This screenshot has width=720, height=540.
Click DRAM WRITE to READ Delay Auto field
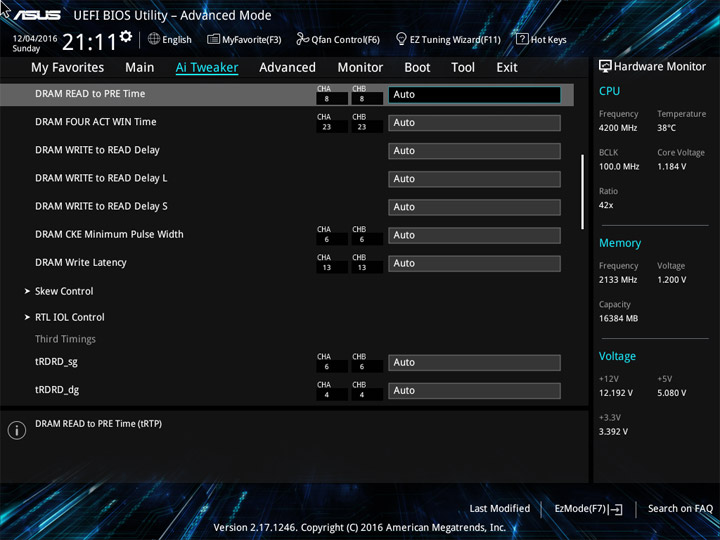[x=474, y=151]
